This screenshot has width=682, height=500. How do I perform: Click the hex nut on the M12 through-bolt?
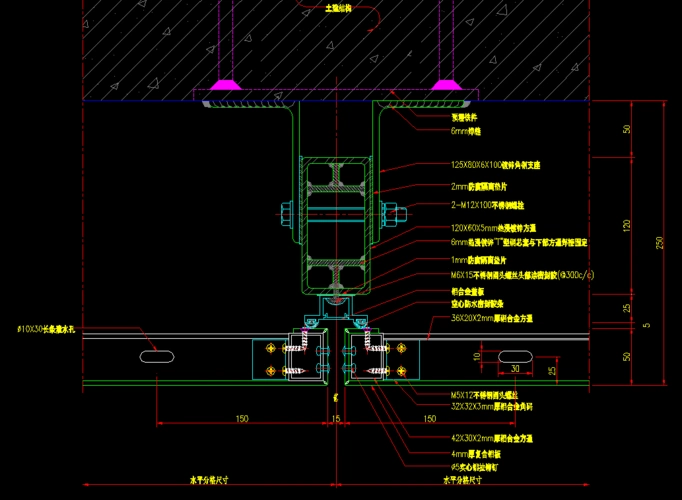283,212
